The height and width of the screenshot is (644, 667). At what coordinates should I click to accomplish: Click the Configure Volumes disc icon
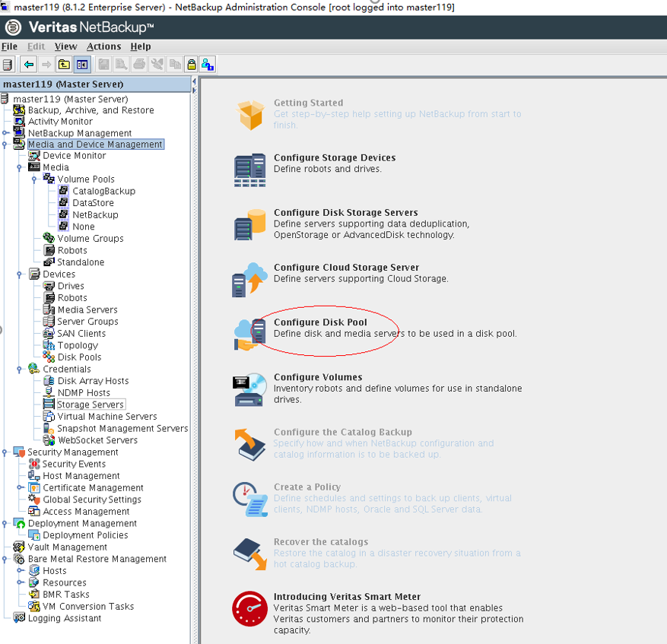coord(249,389)
